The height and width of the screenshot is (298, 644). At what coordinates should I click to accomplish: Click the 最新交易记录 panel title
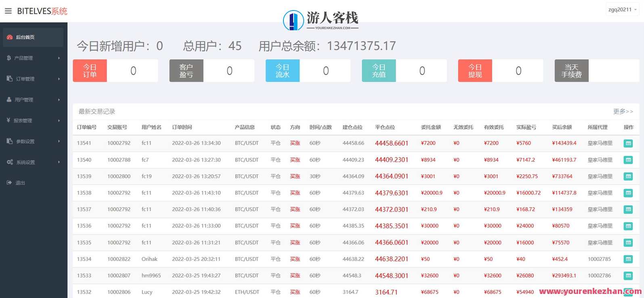97,111
